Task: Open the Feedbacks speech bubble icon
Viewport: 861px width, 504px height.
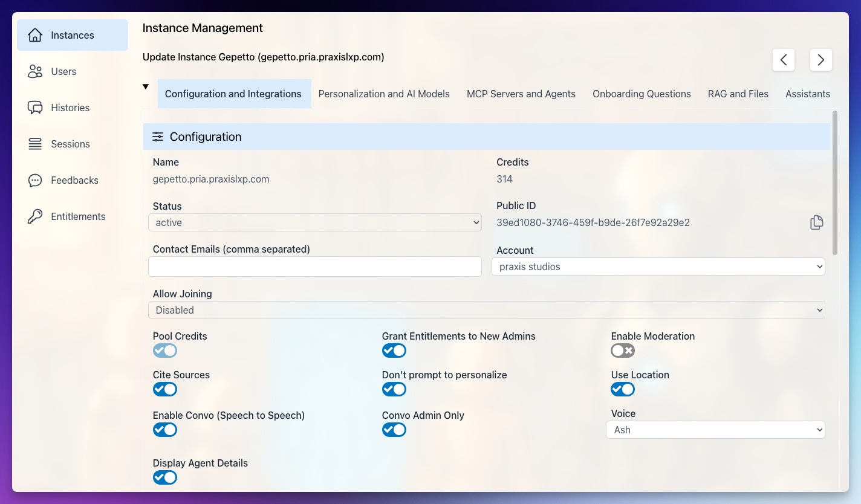Action: pyautogui.click(x=36, y=180)
